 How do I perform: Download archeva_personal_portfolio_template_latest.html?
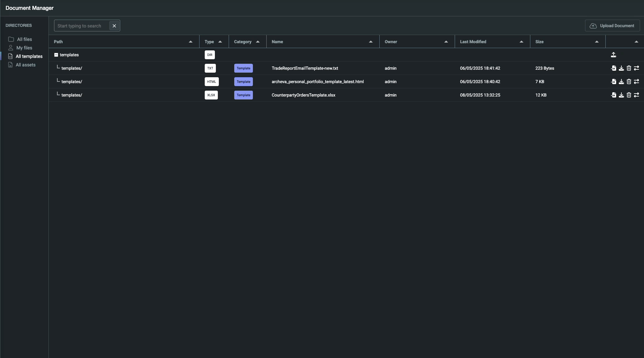coord(621,82)
